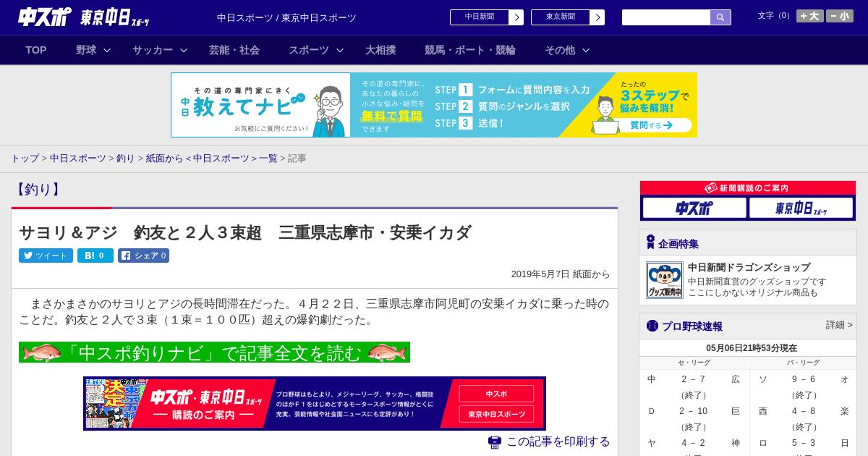
Task: Open the 中日新聞 link button
Action: click(480, 17)
